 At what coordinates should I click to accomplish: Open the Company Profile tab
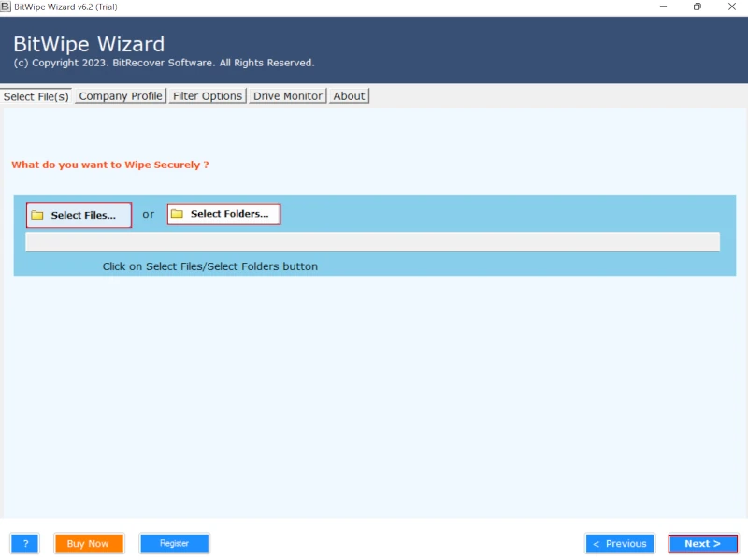[x=121, y=96]
